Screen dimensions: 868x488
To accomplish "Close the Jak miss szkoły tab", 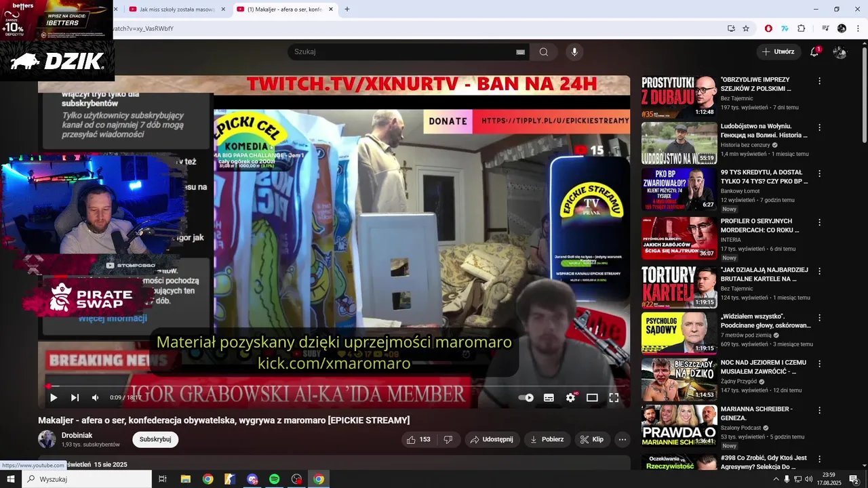I will click(224, 9).
